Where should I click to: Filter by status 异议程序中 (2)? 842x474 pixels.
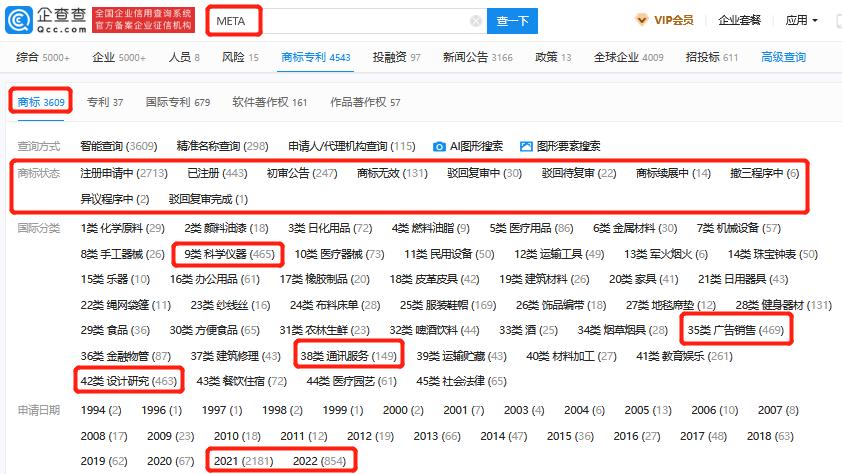(115, 199)
